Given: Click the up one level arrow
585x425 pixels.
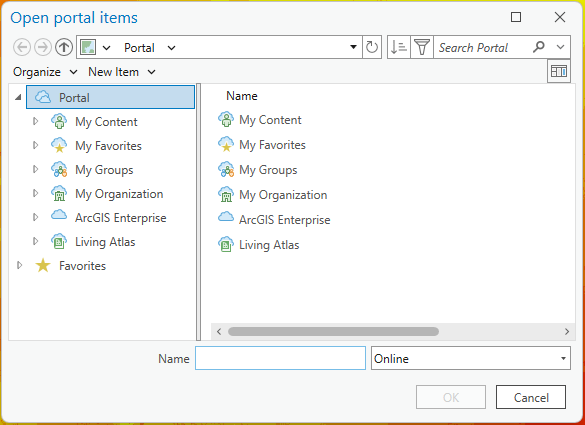Looking at the screenshot, I should [64, 47].
